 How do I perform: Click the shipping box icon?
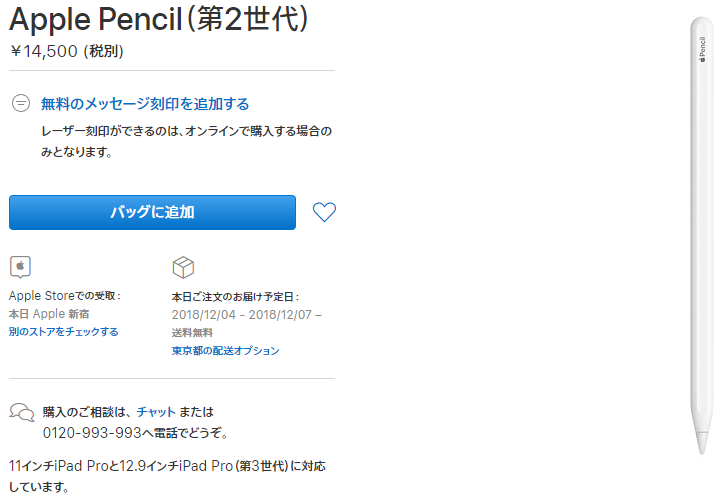coord(183,266)
